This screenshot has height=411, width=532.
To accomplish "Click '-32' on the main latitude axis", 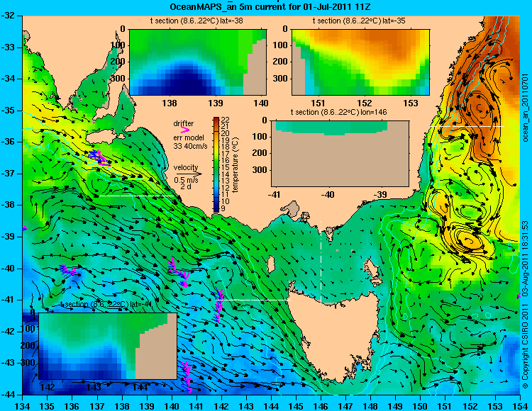I will pyautogui.click(x=9, y=16).
